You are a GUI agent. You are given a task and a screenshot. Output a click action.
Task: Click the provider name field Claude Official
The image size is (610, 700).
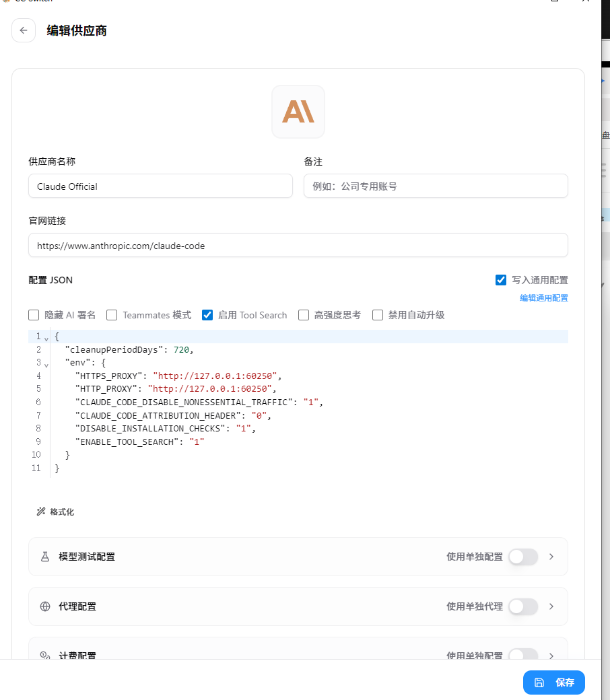tap(160, 186)
